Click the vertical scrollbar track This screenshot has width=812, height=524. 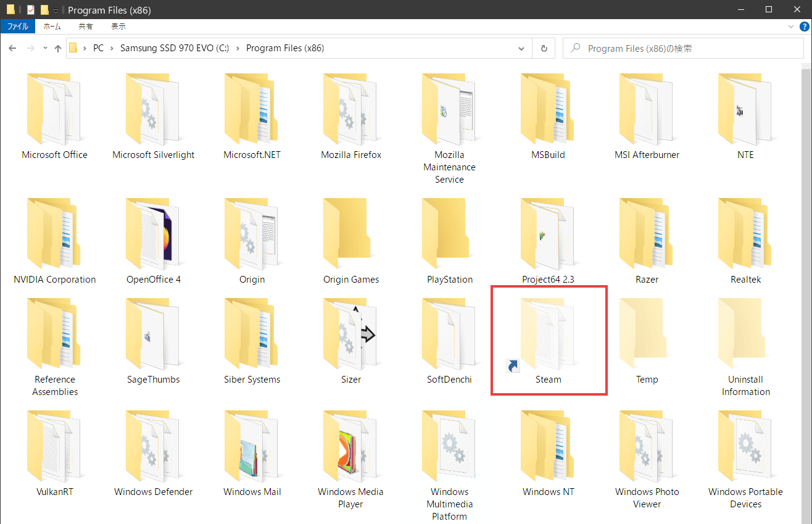(807, 293)
